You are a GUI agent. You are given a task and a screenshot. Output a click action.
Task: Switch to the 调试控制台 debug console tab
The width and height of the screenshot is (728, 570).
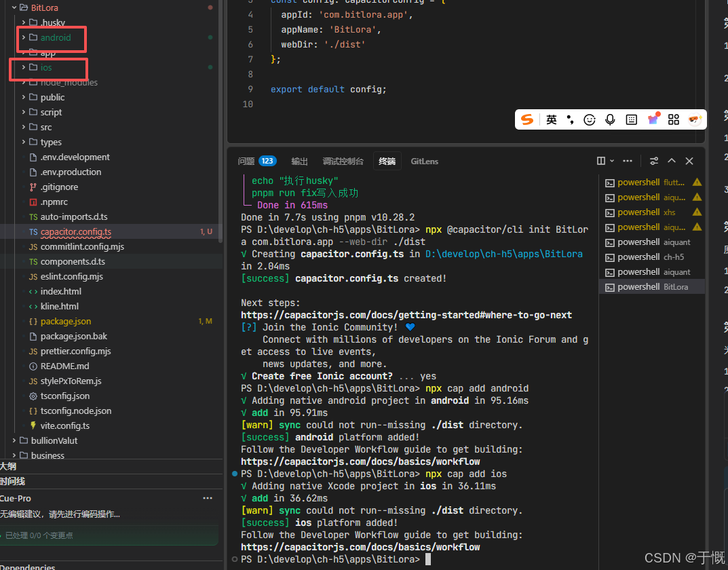tap(343, 161)
